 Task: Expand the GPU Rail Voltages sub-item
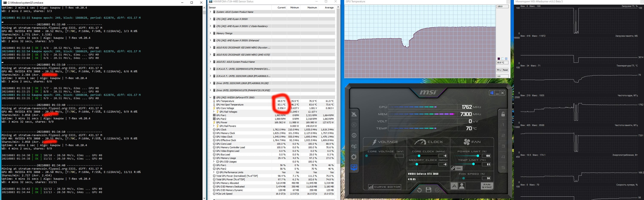click(214, 112)
